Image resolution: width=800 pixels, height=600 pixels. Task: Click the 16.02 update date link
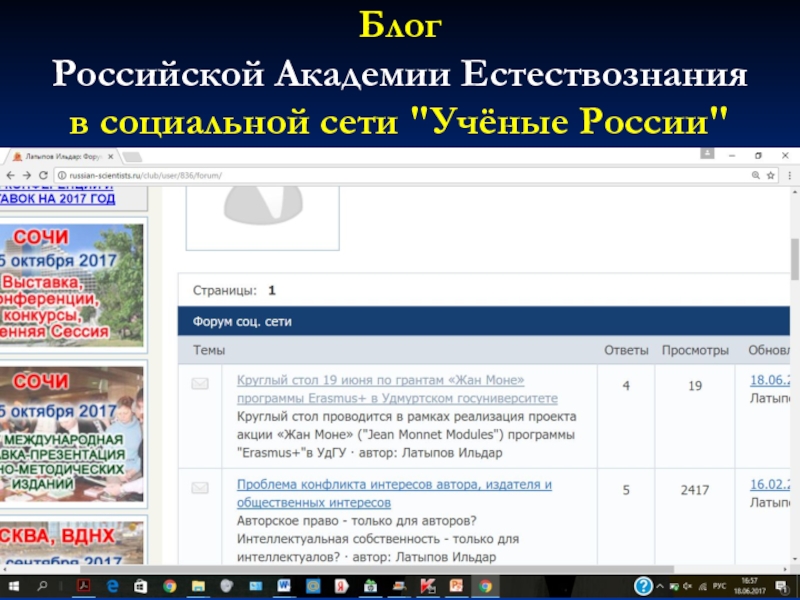coord(769,484)
